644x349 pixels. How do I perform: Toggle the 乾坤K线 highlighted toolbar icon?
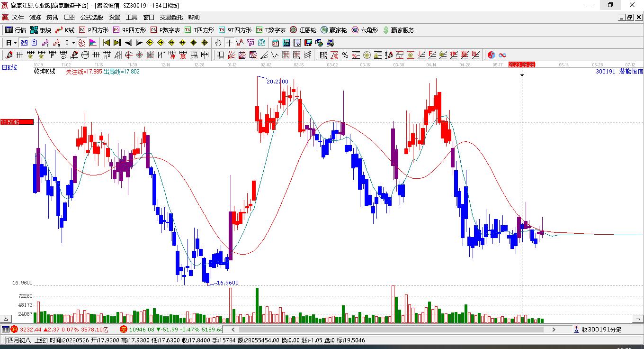pyautogui.click(x=82, y=43)
